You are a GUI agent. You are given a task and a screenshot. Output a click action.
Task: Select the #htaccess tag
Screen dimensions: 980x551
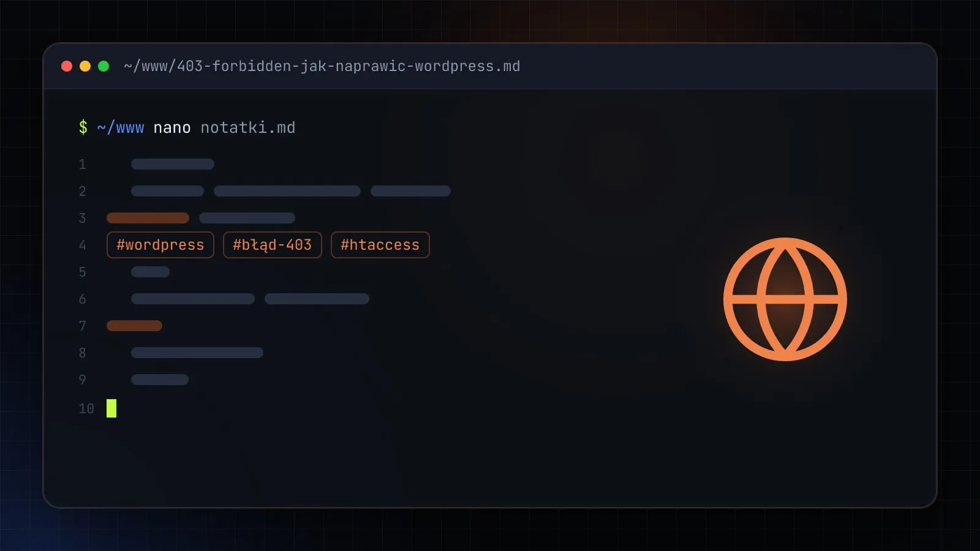(x=380, y=245)
